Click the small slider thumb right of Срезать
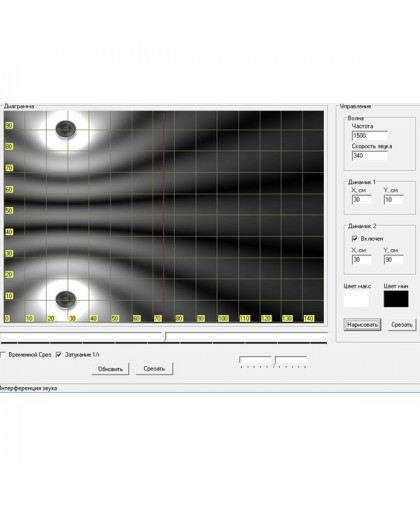 [274, 361]
